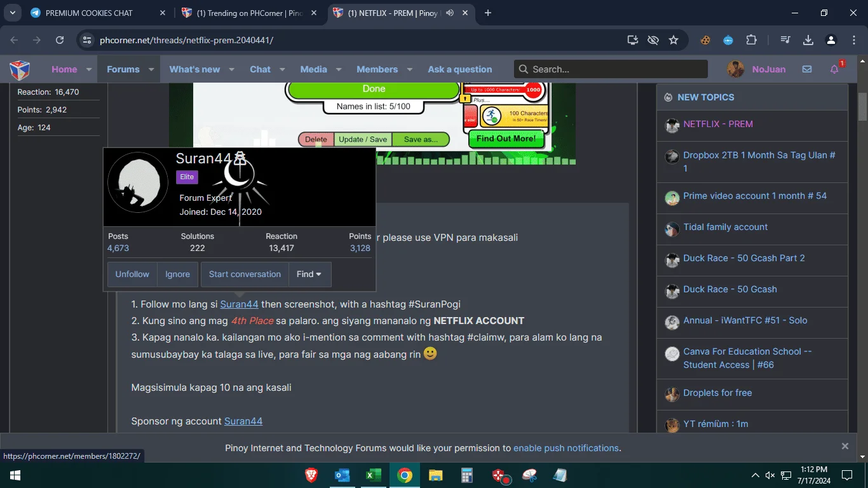Show hidden system tray icons

click(755, 475)
